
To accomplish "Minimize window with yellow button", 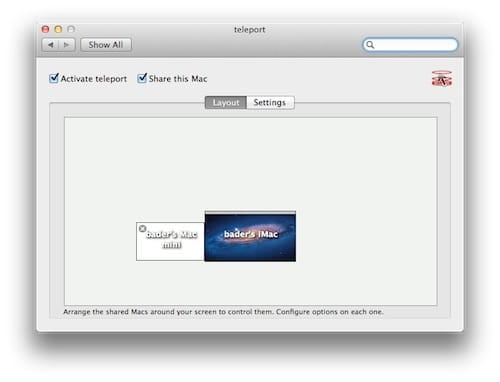I will tap(58, 29).
